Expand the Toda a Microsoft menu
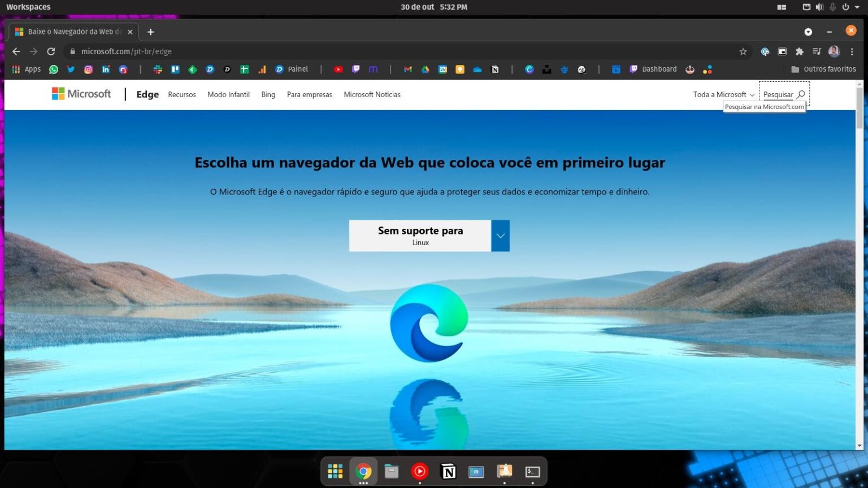Screen dimensions: 868x488 [723, 94]
